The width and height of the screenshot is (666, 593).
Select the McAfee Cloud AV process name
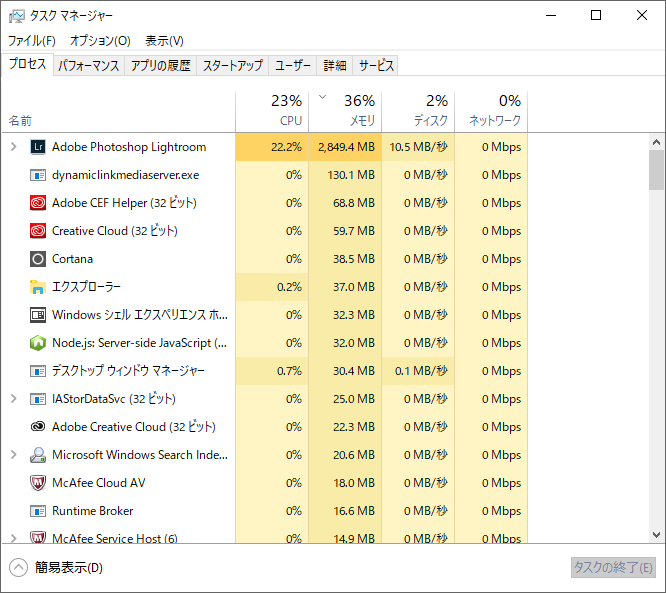point(99,483)
